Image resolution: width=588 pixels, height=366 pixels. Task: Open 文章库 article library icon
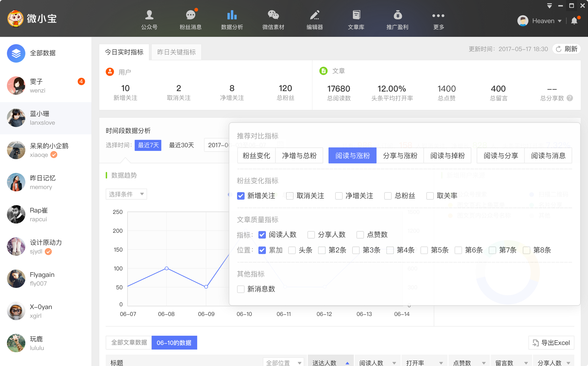[x=356, y=15]
